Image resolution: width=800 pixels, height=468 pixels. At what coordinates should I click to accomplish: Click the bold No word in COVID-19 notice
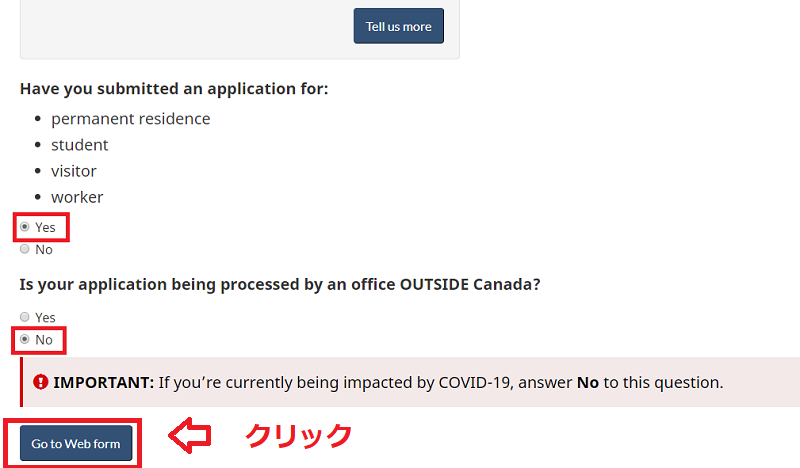click(588, 382)
